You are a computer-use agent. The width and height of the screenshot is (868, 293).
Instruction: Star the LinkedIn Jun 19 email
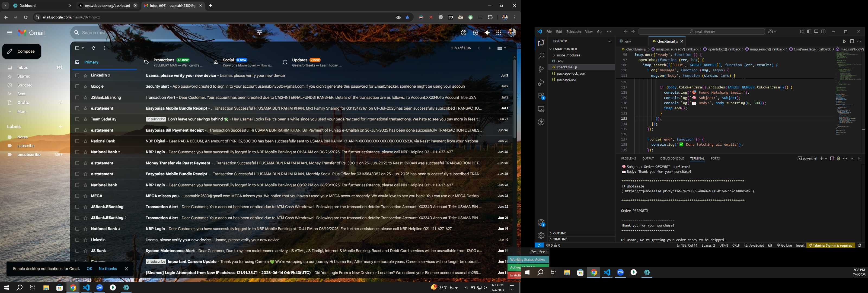pos(85,240)
